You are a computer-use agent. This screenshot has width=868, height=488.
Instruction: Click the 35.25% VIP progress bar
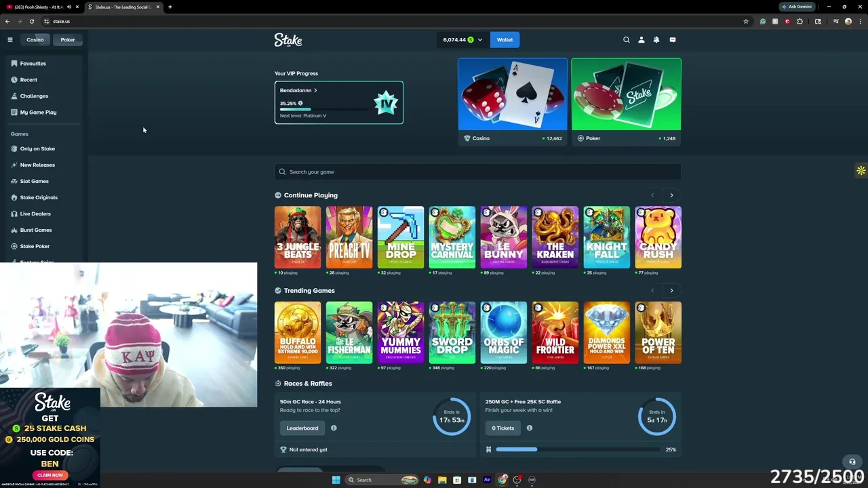pyautogui.click(x=323, y=109)
